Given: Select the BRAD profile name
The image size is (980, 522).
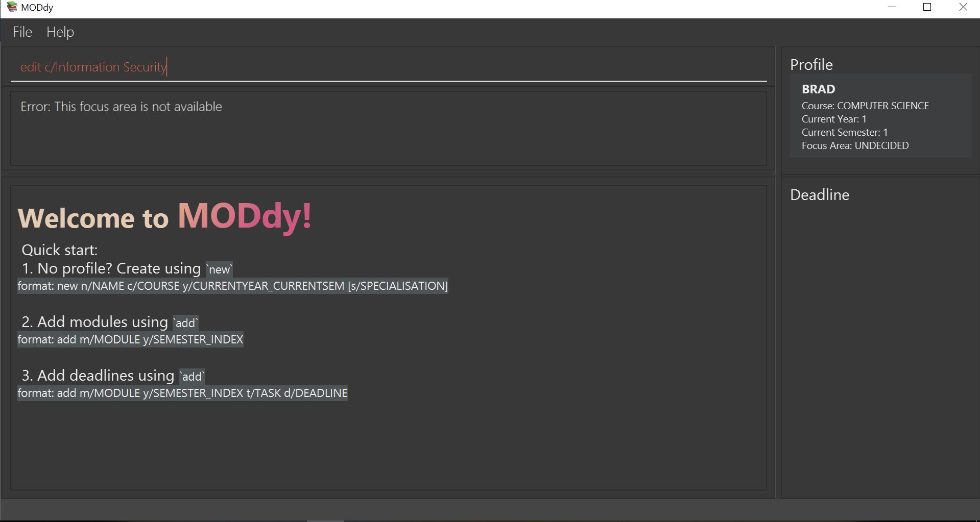Looking at the screenshot, I should click(x=819, y=89).
